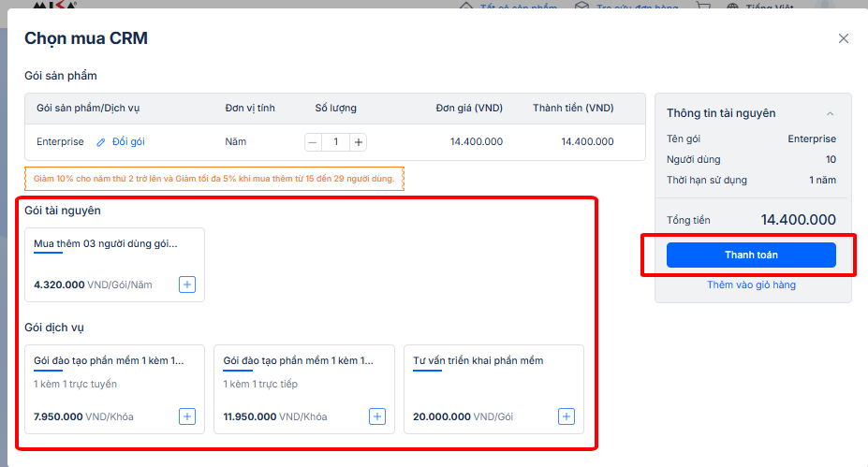
Task: Click the Giảm 10% promotion banner
Action: pos(213,178)
